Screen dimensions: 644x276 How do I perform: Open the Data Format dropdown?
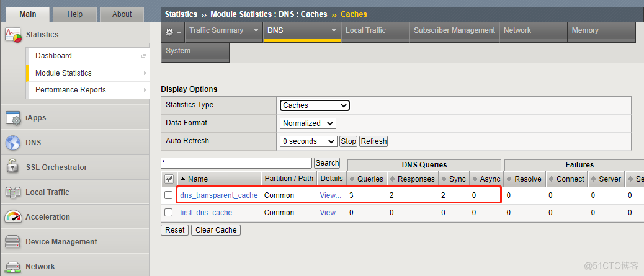308,123
